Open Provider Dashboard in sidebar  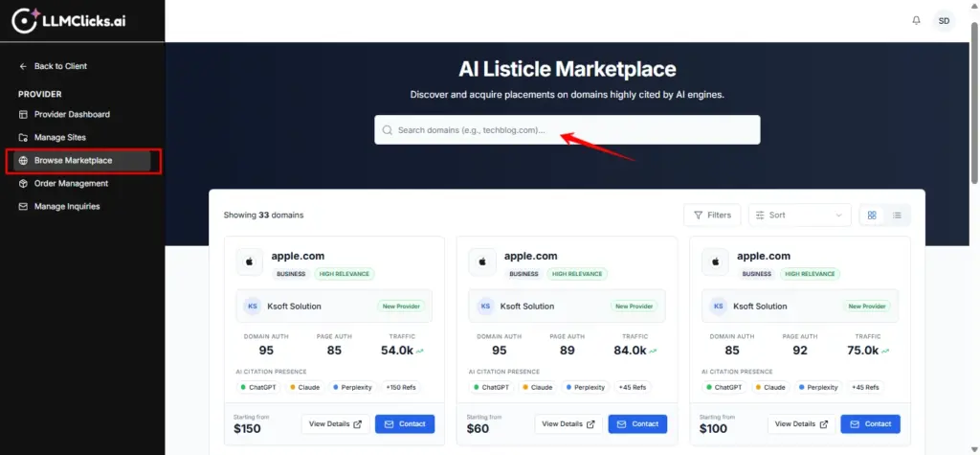pos(72,114)
